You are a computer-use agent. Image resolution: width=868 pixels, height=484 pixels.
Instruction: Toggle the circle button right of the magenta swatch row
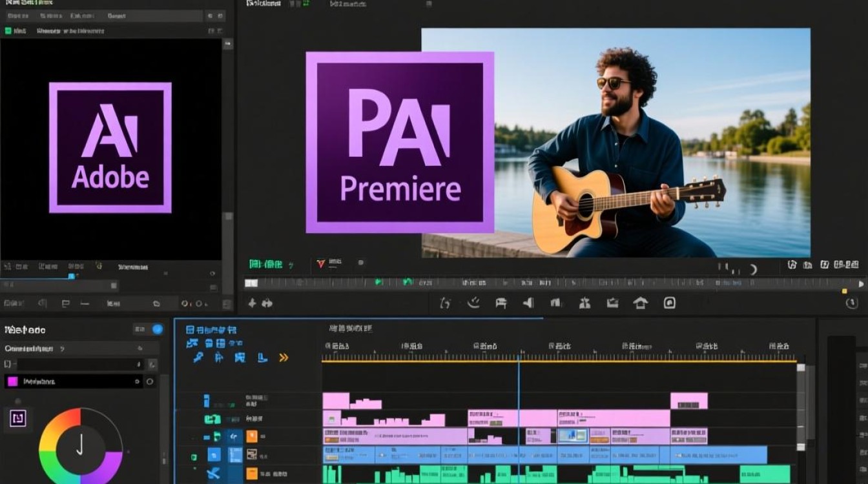point(150,381)
